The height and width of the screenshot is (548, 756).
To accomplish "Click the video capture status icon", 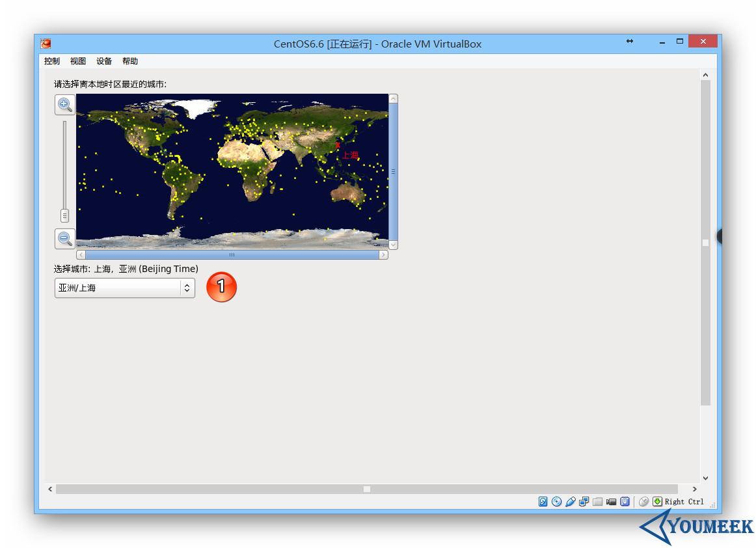I will [611, 501].
